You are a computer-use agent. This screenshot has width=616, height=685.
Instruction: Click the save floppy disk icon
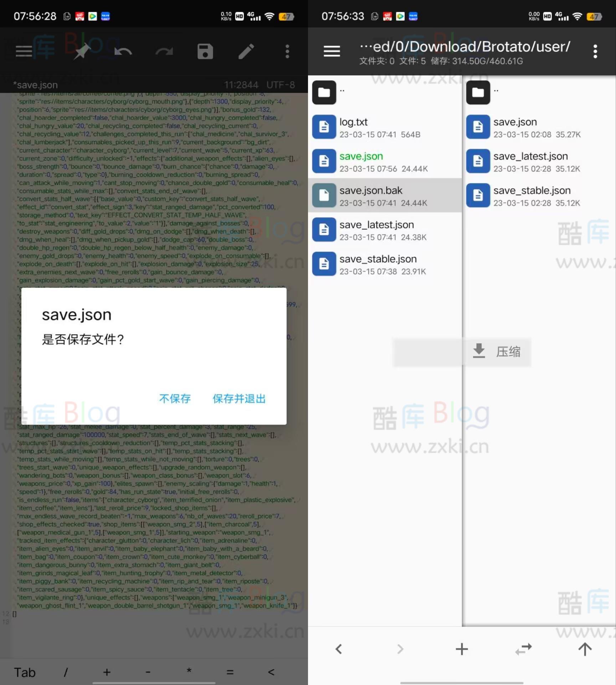pos(205,52)
